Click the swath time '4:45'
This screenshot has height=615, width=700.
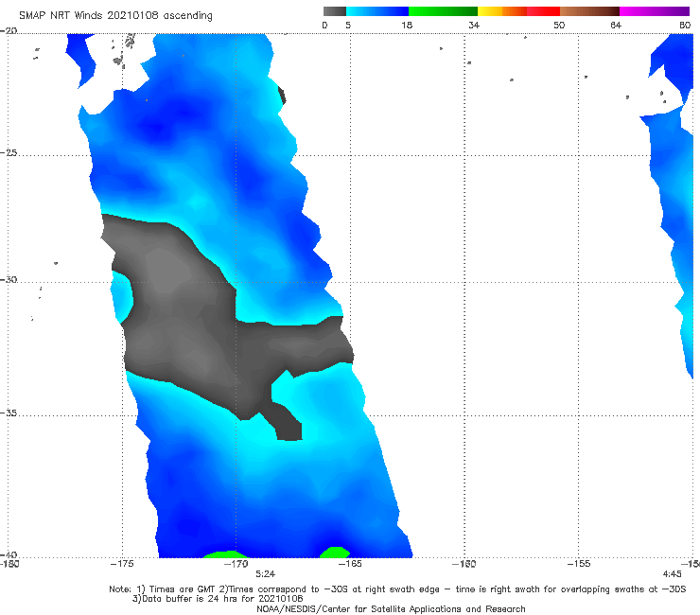point(672,574)
